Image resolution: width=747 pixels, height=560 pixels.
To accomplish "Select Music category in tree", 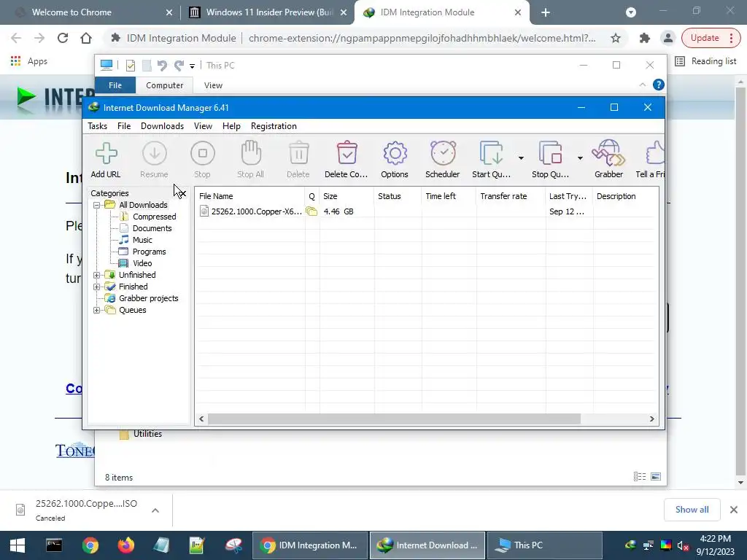I will tap(142, 240).
